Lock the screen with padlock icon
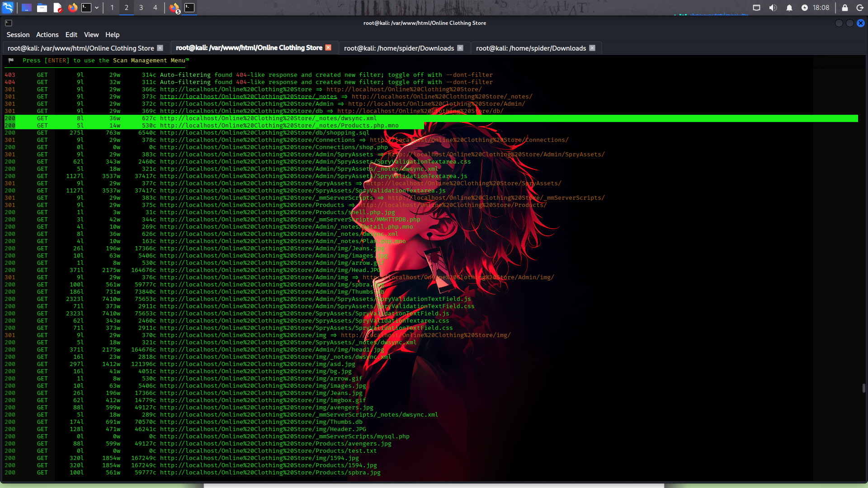The height and width of the screenshot is (488, 868). [844, 8]
